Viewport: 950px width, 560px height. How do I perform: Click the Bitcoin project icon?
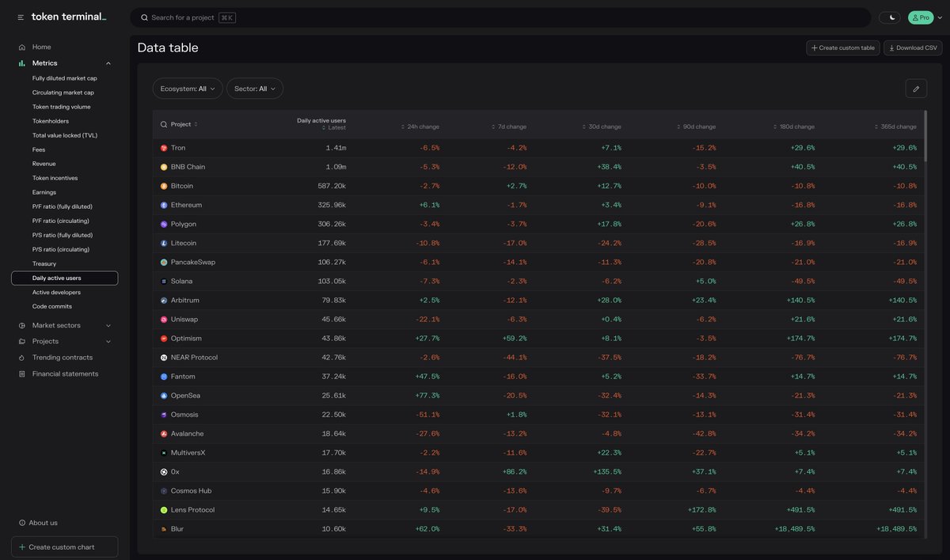164,186
